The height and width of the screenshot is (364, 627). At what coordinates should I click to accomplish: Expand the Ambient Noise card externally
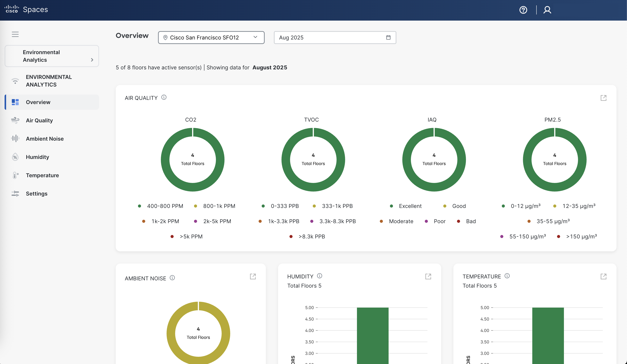click(x=253, y=276)
